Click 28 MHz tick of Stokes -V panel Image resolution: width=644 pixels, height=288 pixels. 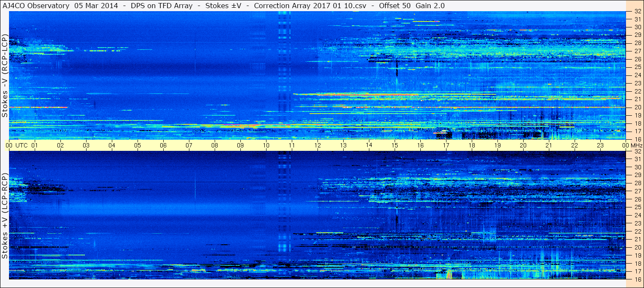tap(637, 43)
